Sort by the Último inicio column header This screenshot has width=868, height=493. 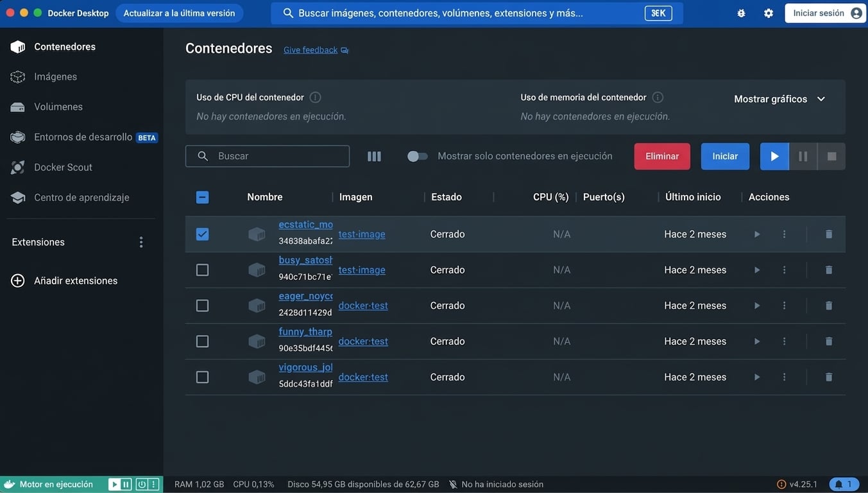693,197
